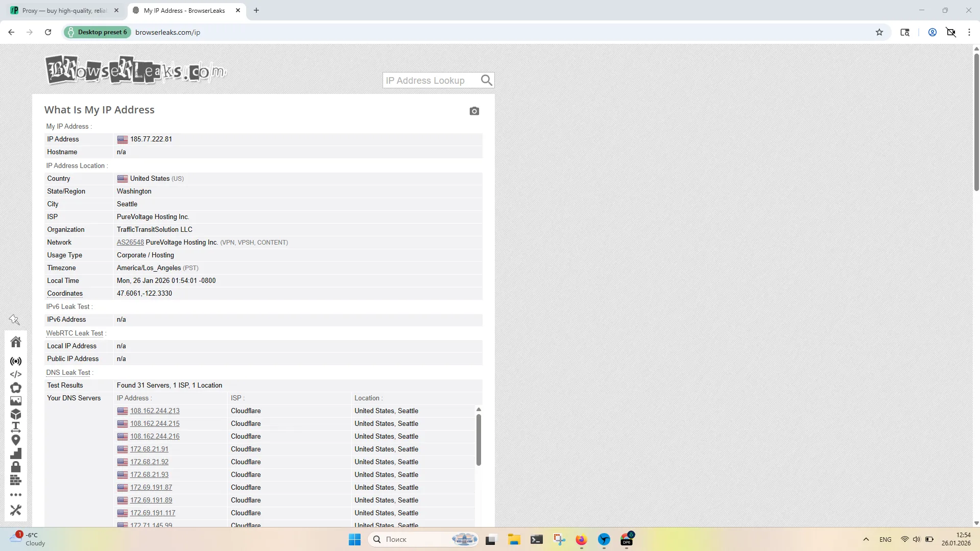Open the Snipping Tool from the taskbar
980x551 pixels.
(560, 540)
